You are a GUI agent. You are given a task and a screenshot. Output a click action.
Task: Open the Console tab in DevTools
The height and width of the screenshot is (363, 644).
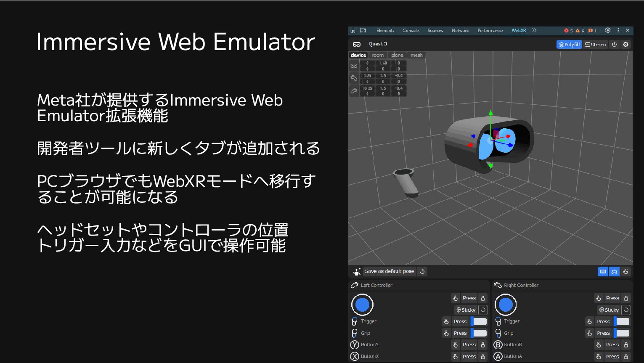[x=411, y=30]
